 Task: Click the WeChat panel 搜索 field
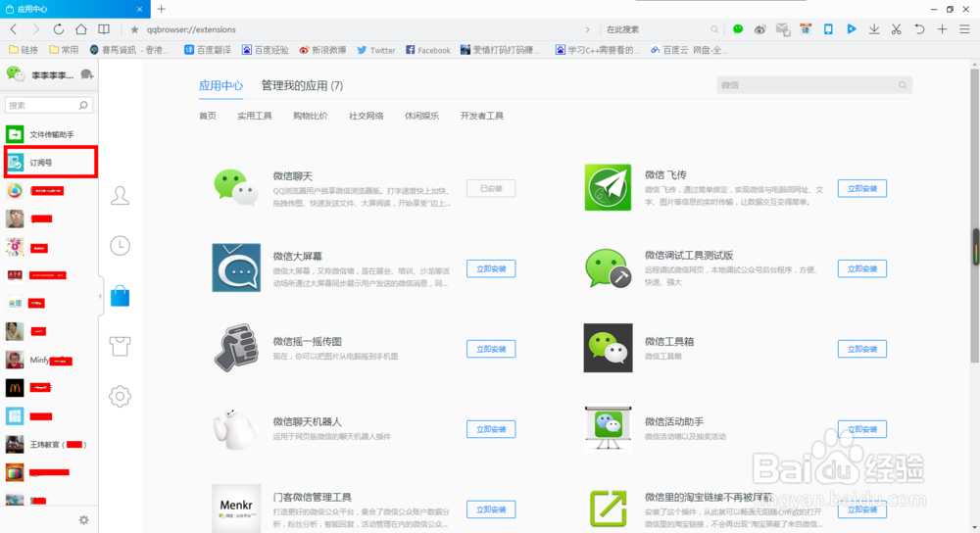pos(49,105)
